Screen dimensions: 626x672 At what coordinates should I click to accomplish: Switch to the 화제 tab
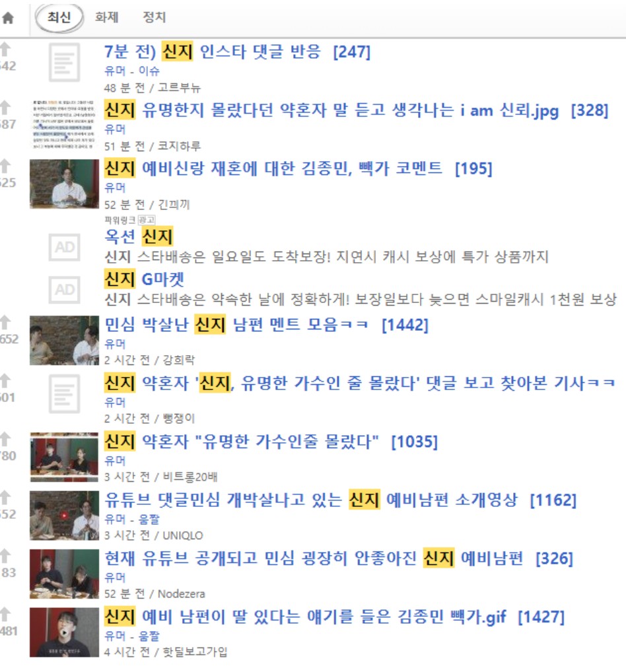(106, 18)
